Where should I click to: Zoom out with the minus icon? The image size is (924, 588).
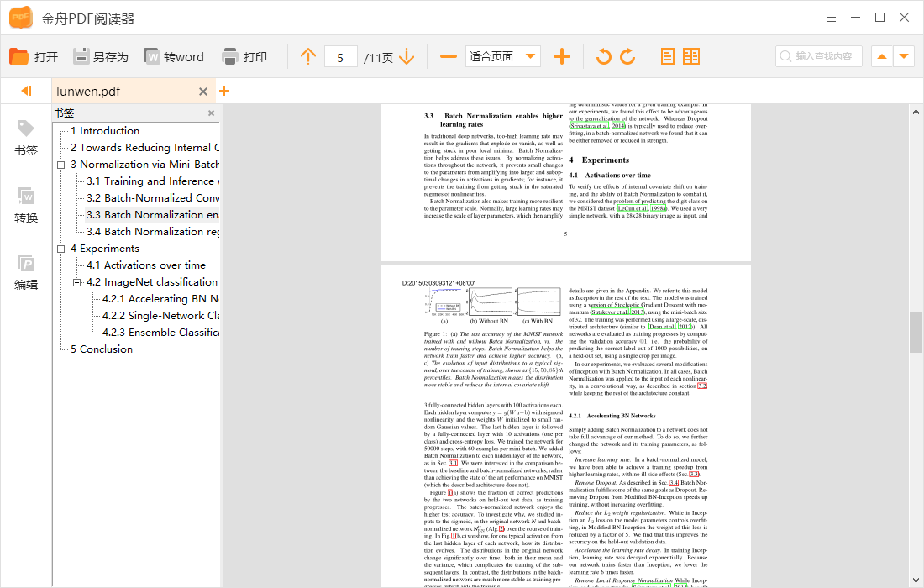(x=449, y=56)
